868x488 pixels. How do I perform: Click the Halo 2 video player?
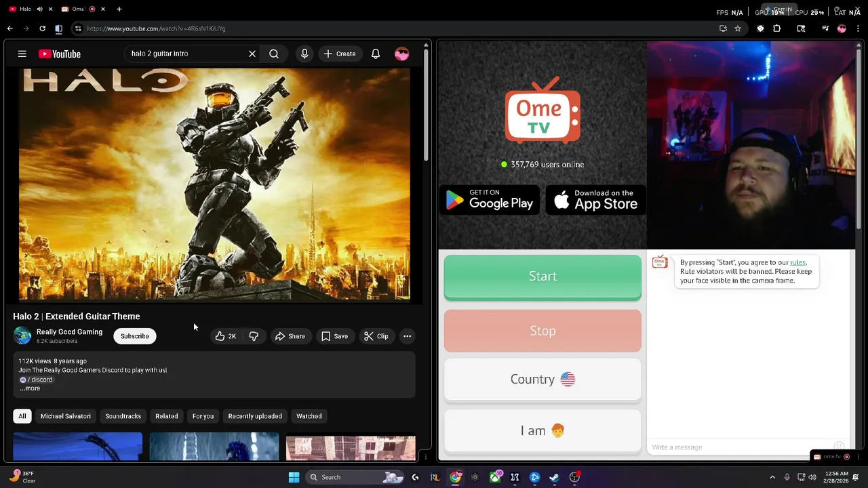[x=214, y=184]
